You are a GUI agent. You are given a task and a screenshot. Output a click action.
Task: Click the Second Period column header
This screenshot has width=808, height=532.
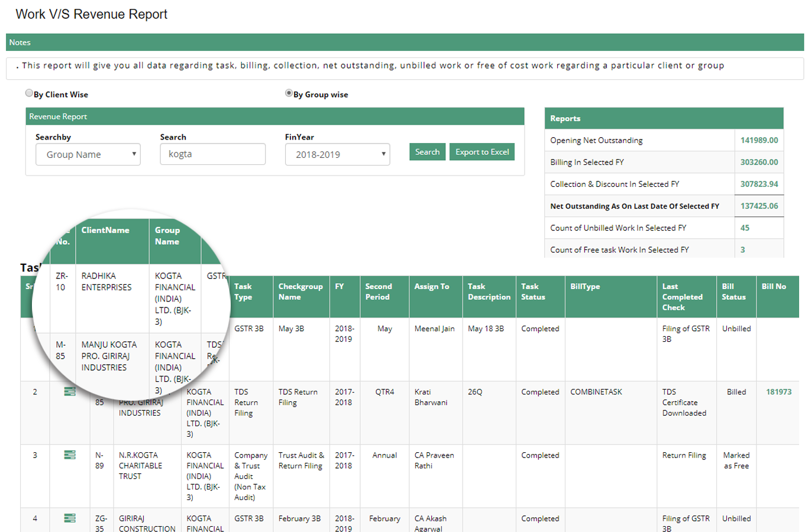coord(384,297)
